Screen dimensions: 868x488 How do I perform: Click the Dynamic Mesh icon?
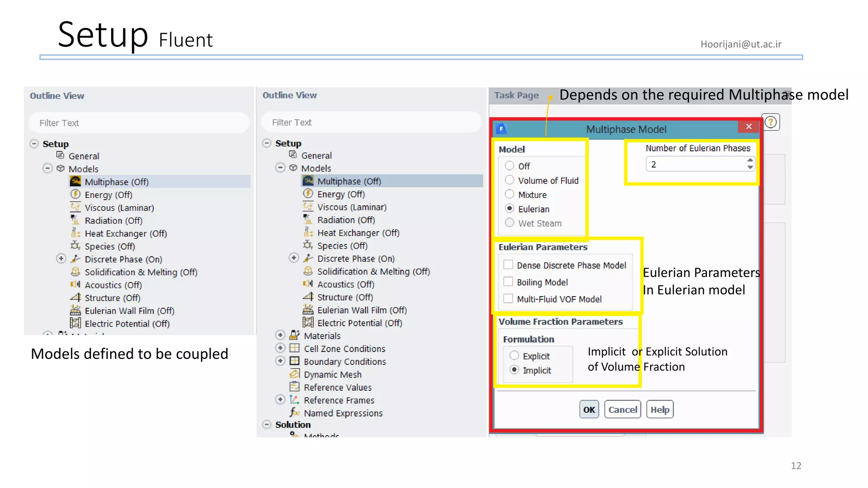(x=295, y=374)
